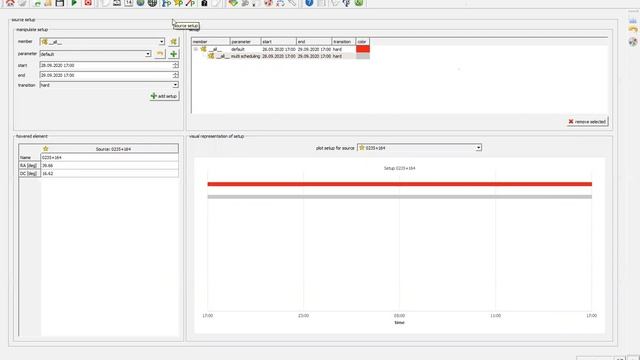The height and width of the screenshot is (360, 640).
Task: Open plot setup for source dropdown
Action: tap(419, 148)
